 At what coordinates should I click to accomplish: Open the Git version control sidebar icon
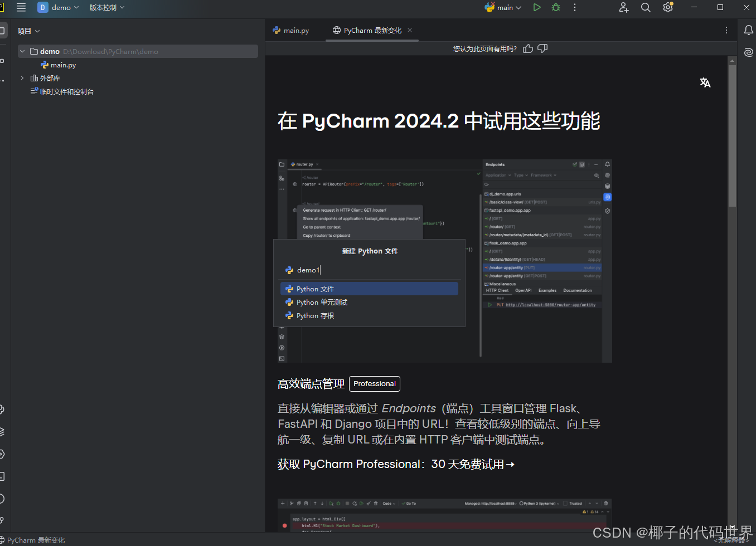coord(2,520)
